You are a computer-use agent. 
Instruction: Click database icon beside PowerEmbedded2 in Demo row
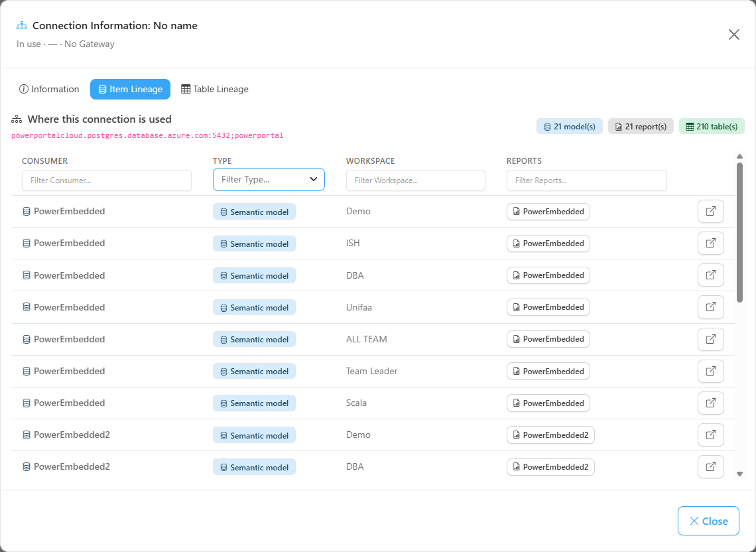(27, 435)
